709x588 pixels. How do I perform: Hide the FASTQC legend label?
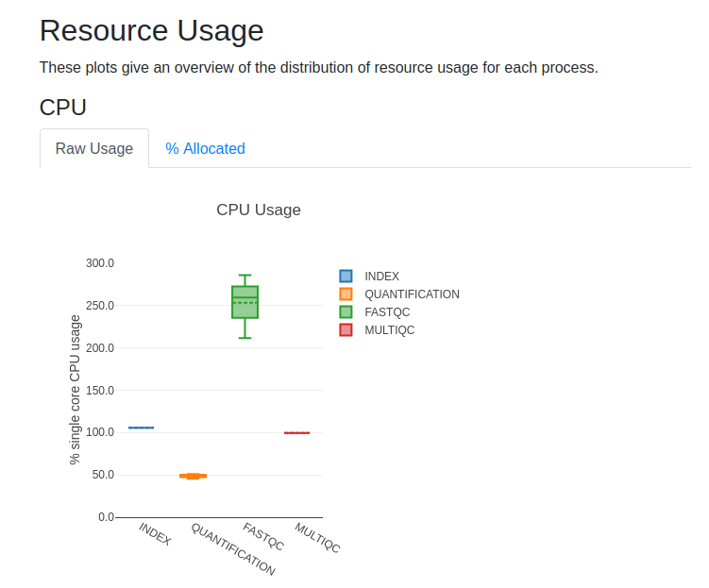pos(387,312)
